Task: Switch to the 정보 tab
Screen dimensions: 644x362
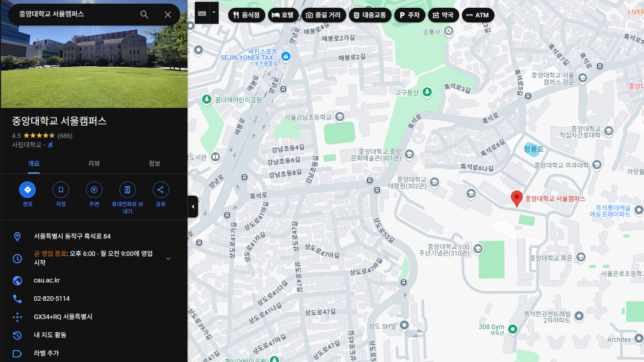Action: tap(155, 164)
